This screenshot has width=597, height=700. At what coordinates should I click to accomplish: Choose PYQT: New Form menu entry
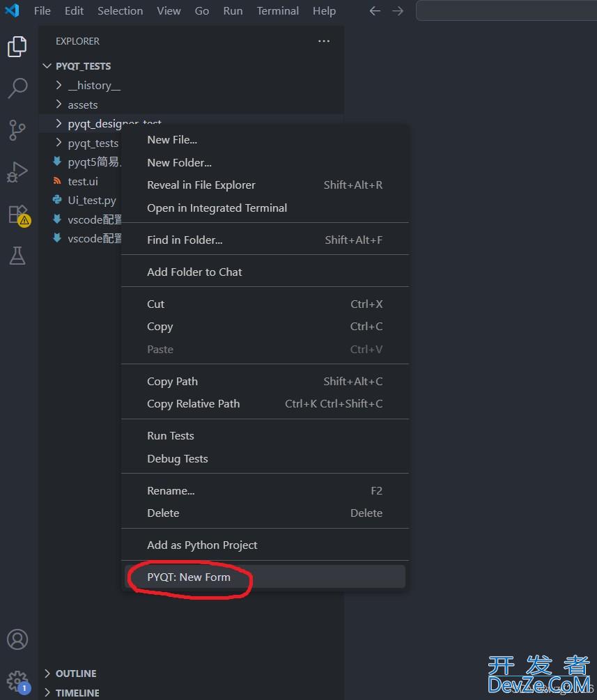(x=189, y=577)
